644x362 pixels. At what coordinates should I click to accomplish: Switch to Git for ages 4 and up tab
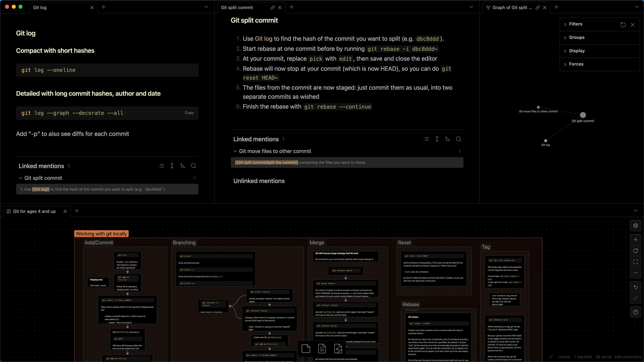click(35, 211)
